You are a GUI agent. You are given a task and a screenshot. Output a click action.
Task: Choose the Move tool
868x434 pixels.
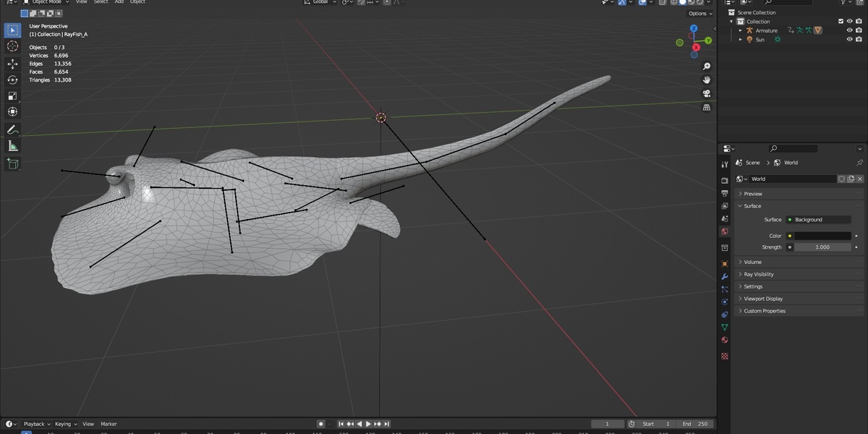[x=12, y=64]
